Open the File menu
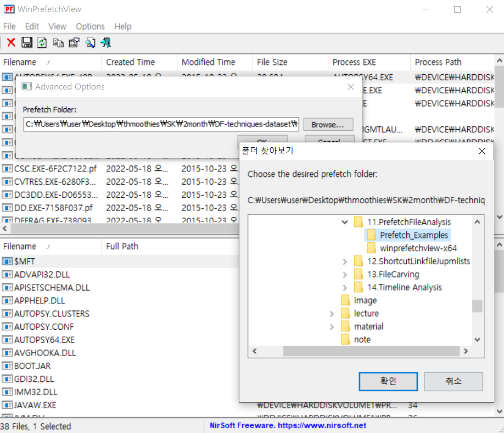The width and height of the screenshot is (504, 433). (x=9, y=26)
